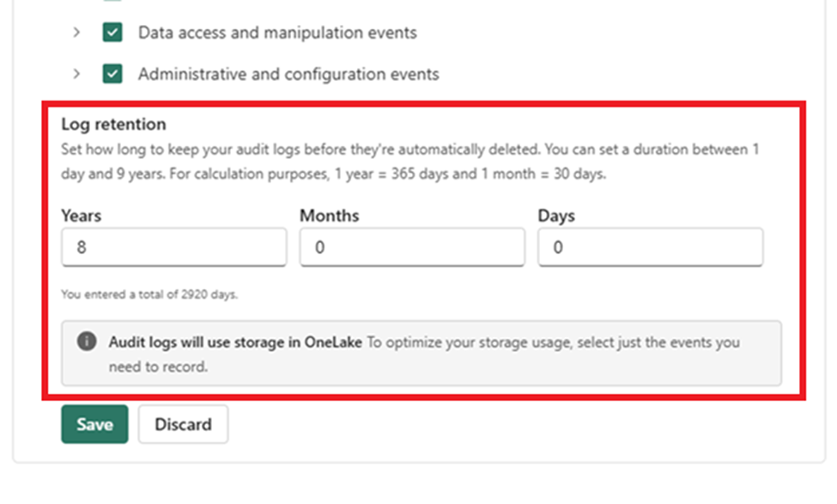The height and width of the screenshot is (504, 837).
Task: Uncheck Data access and manipulation events checkbox
Action: [x=112, y=32]
